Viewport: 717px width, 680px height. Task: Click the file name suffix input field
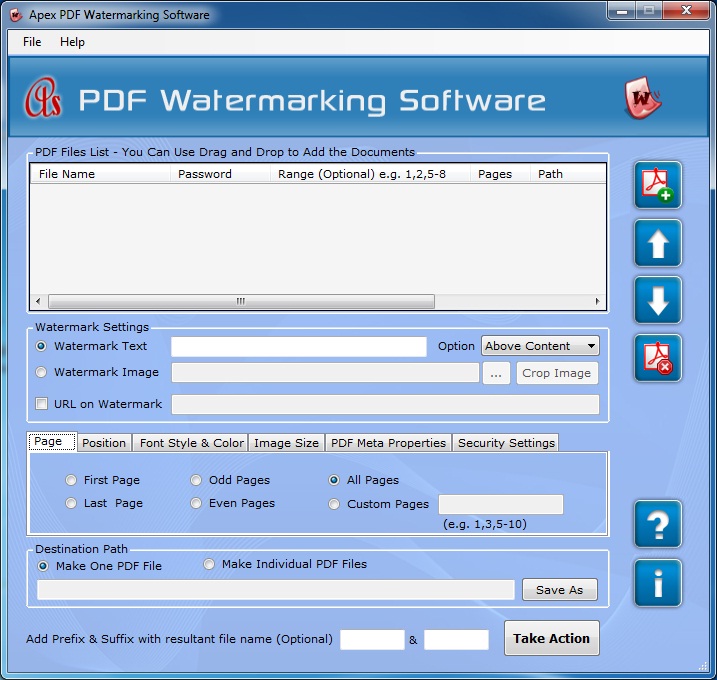pos(456,639)
